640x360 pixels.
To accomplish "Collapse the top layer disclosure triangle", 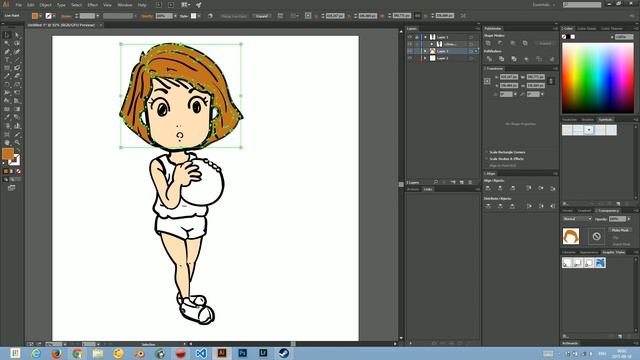I will point(425,37).
